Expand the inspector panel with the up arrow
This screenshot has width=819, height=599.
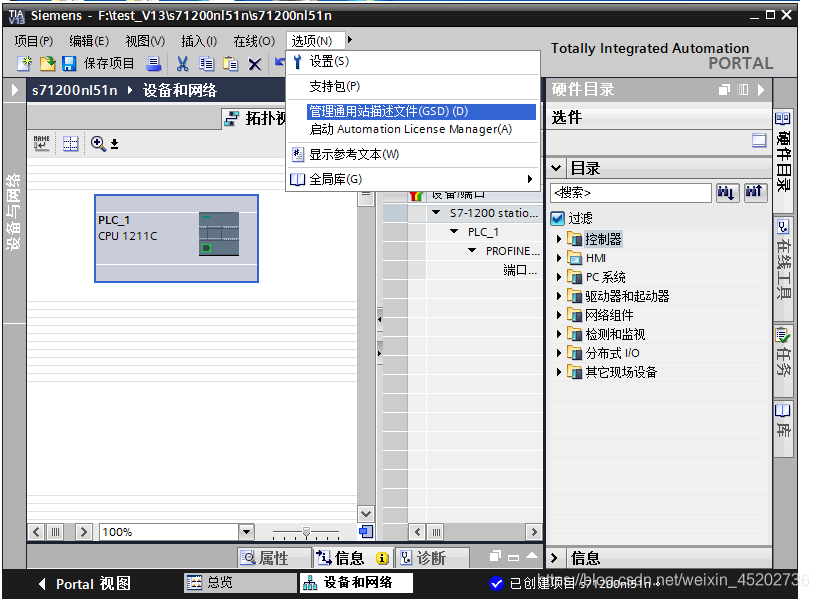click(x=532, y=556)
